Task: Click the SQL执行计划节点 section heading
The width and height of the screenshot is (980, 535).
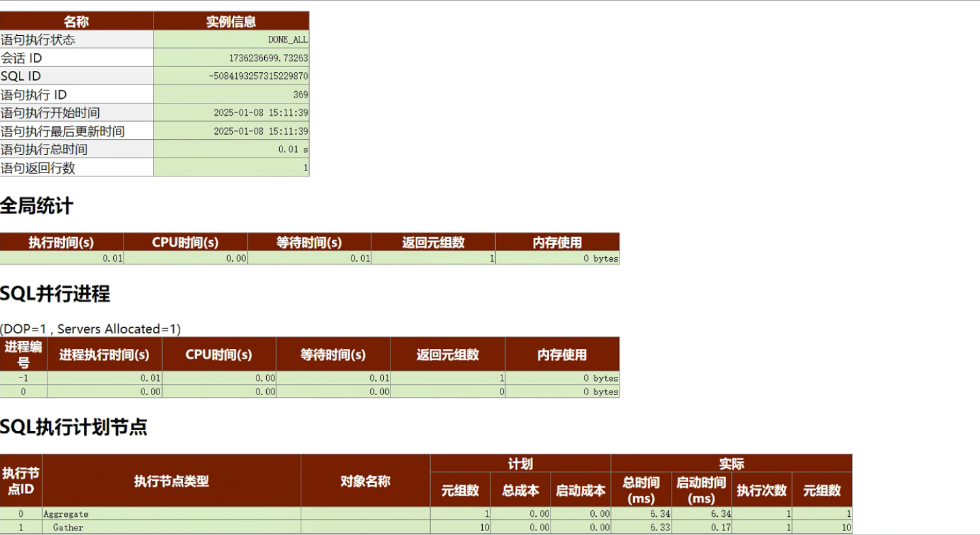Action: pyautogui.click(x=74, y=427)
